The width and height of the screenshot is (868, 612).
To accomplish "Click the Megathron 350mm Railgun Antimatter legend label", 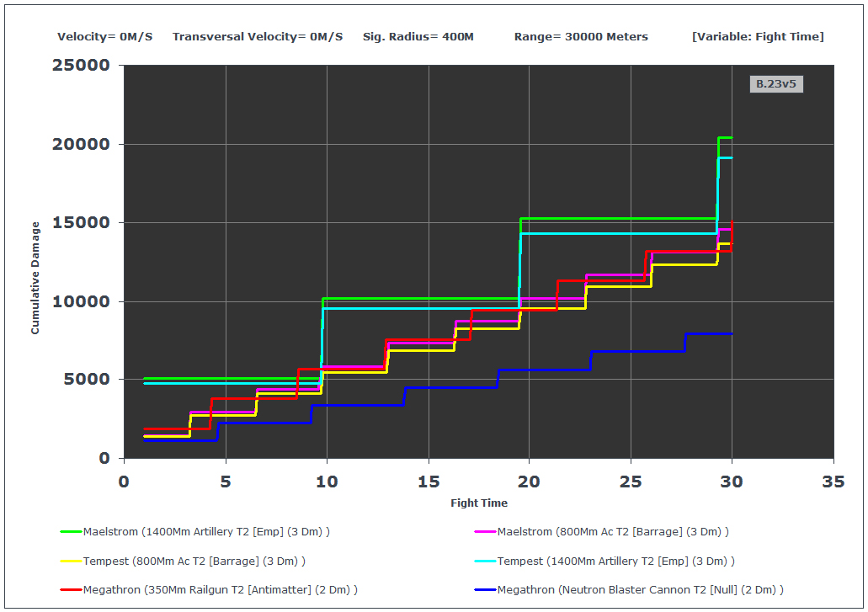I will click(221, 590).
